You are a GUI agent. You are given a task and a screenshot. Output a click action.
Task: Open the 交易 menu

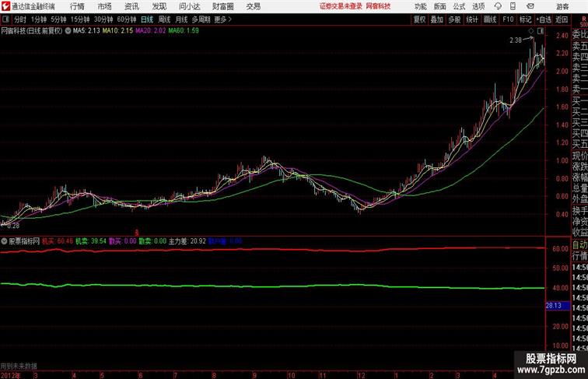point(254,6)
